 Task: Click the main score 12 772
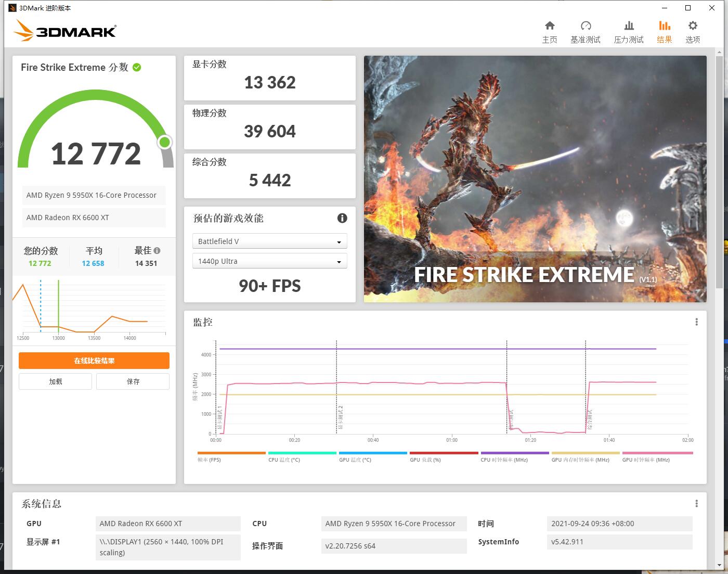[x=96, y=154]
